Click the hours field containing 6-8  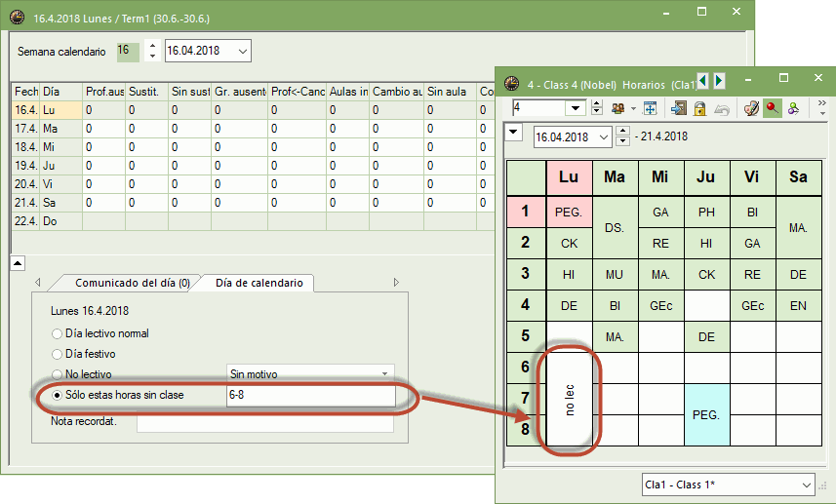pos(311,396)
